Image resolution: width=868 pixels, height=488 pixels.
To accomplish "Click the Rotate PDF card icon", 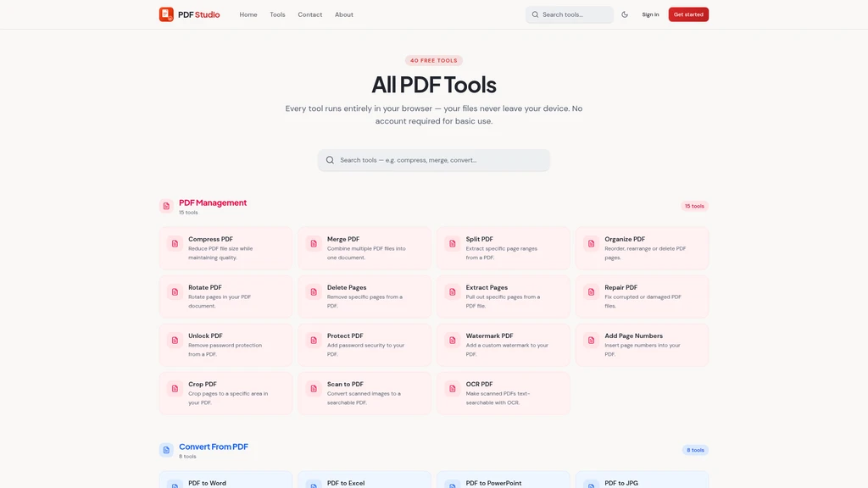I will 175,291.
